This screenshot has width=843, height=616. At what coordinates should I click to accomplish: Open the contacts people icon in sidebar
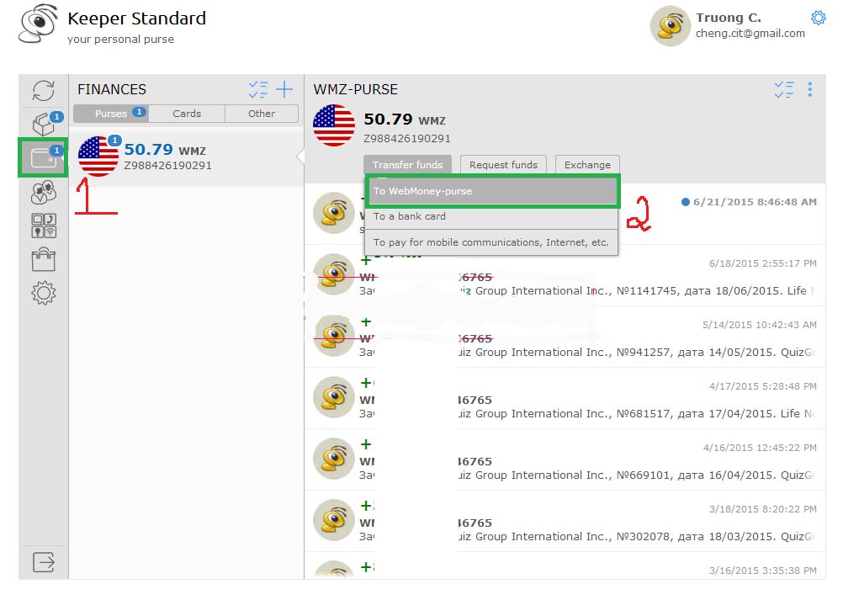[x=44, y=192]
